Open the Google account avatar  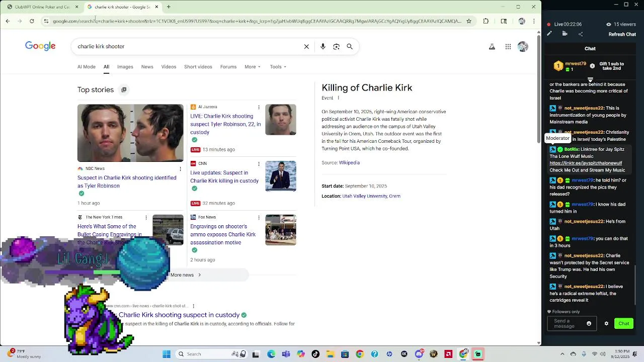coord(523,47)
